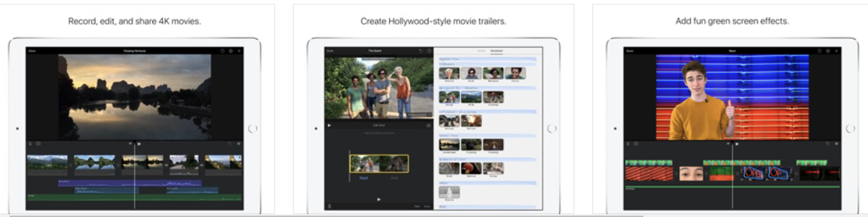Viewport: 868px width, 217px height.
Task: Open the single shot in last storyboard row
Action: click(x=450, y=192)
